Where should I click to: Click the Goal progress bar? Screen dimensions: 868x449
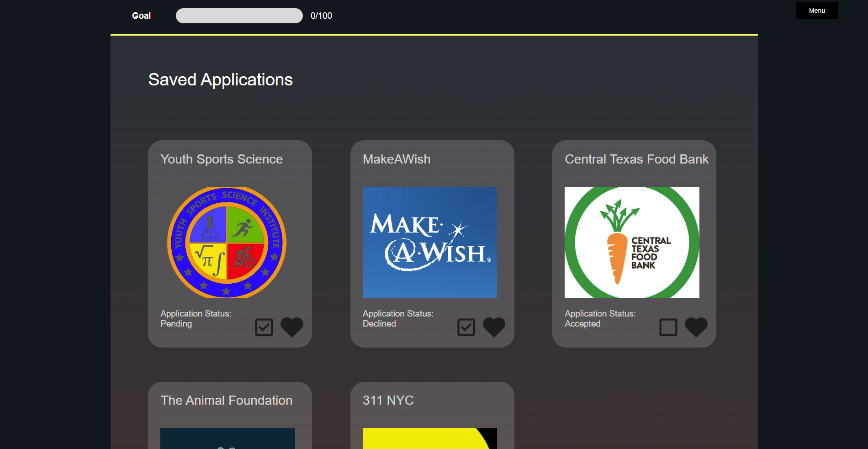[239, 16]
